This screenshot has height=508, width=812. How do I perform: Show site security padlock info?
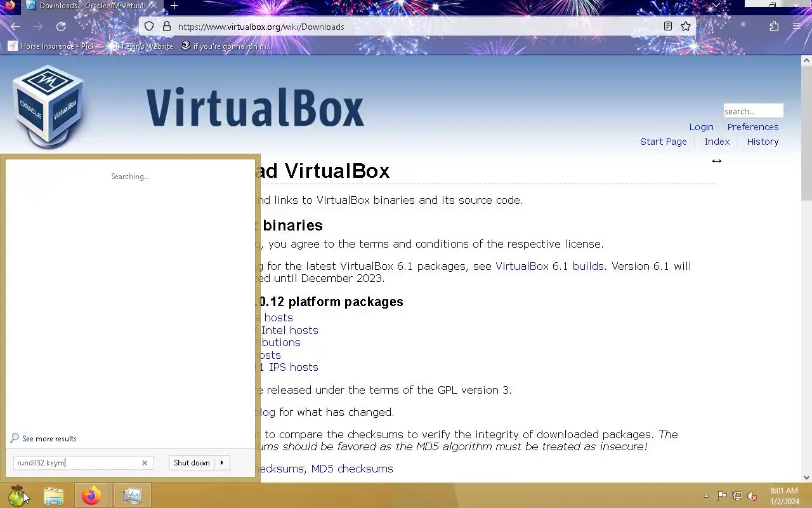[x=167, y=27]
